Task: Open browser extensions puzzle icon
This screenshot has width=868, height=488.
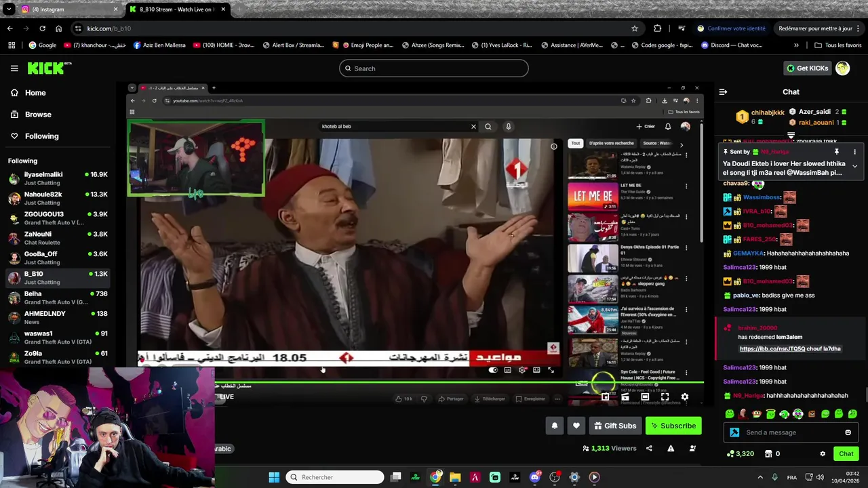Action: tap(657, 28)
